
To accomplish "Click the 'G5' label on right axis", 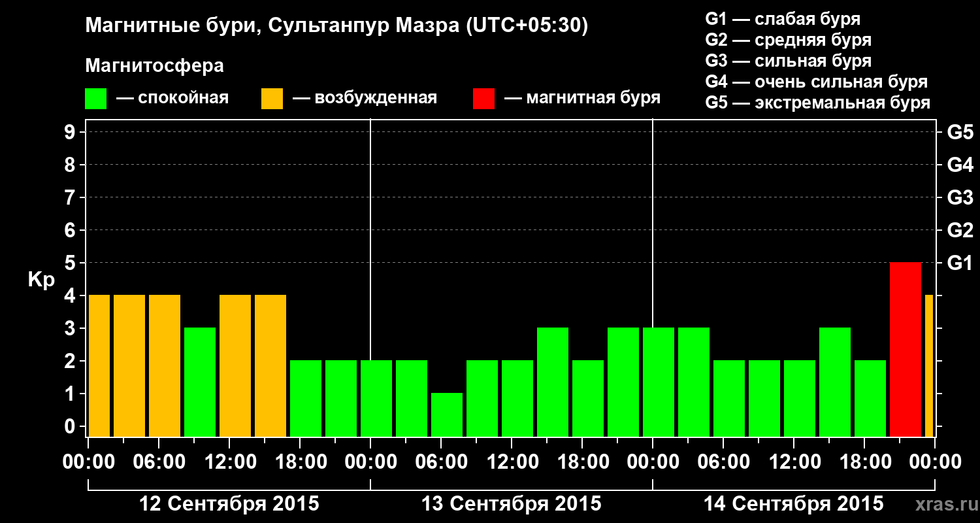I will (x=960, y=132).
